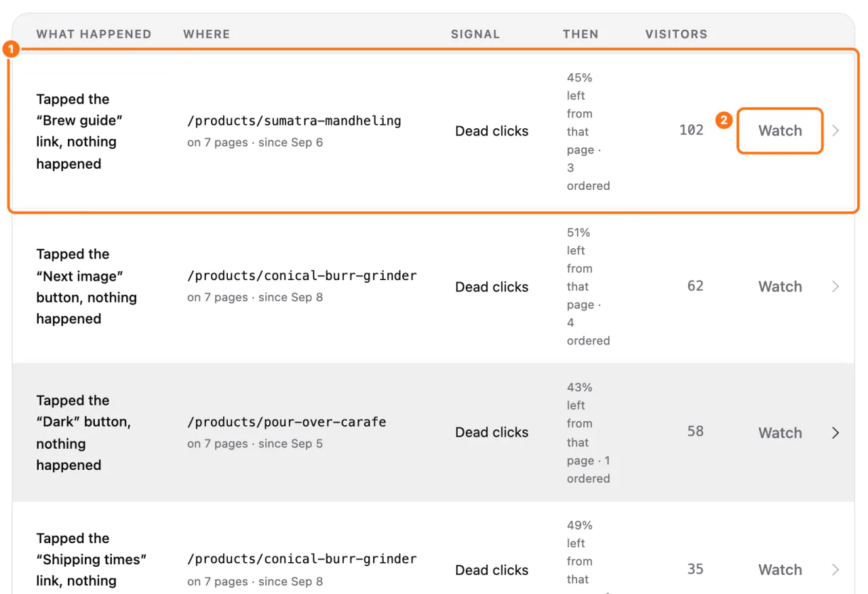
Task: Select the /products/pour-over-carafe path
Action: (287, 422)
